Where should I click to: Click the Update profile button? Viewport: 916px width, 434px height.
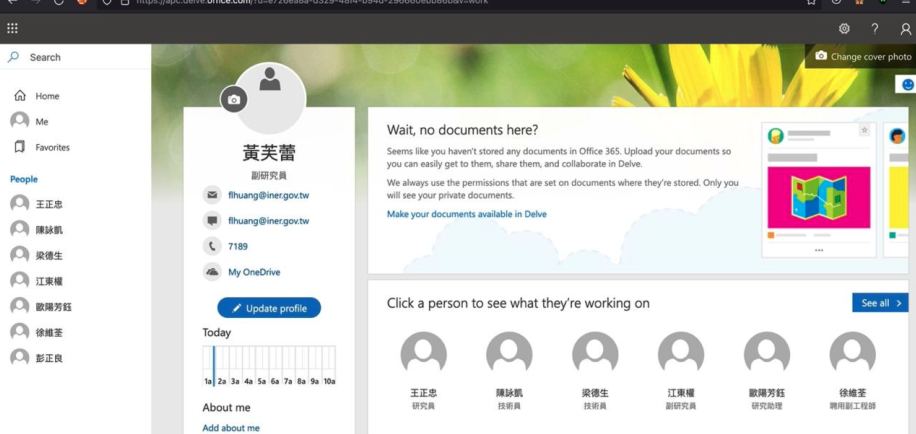point(269,308)
